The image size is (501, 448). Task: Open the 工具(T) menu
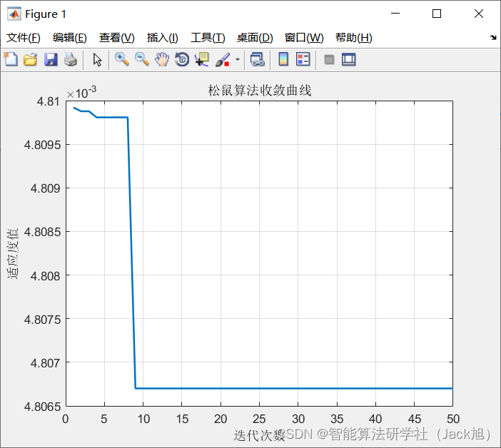pos(208,38)
